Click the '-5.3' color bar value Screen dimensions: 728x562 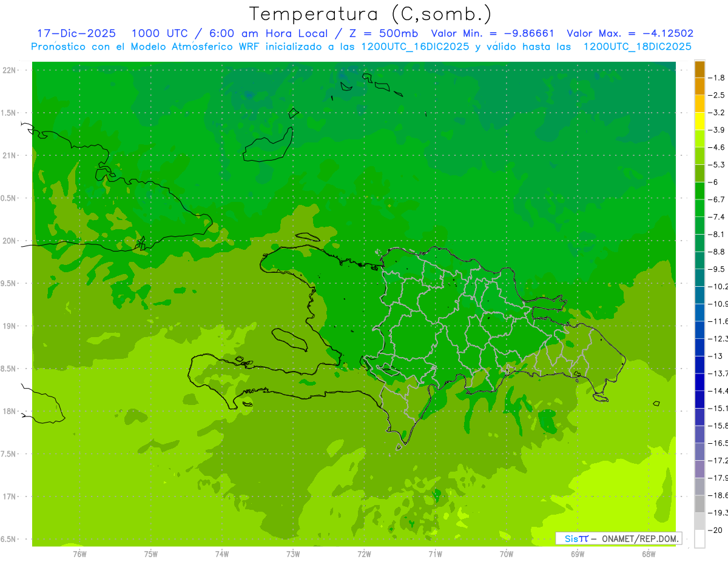716,165
